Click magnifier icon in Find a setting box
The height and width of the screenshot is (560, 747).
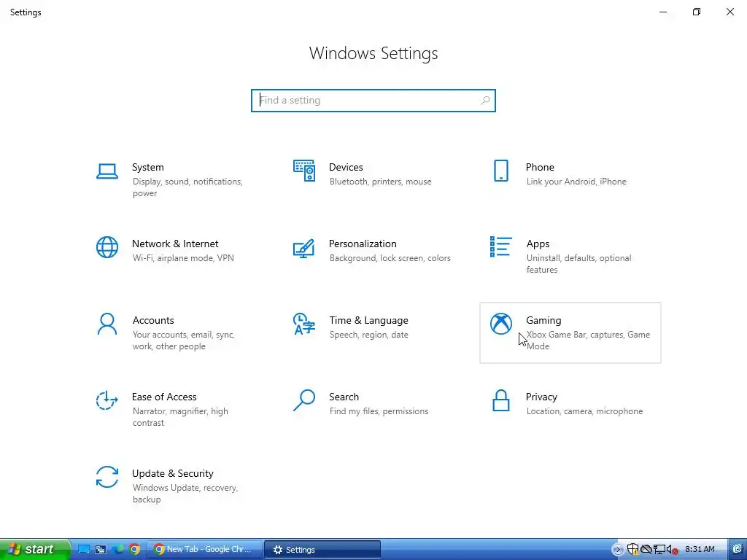pos(485,101)
